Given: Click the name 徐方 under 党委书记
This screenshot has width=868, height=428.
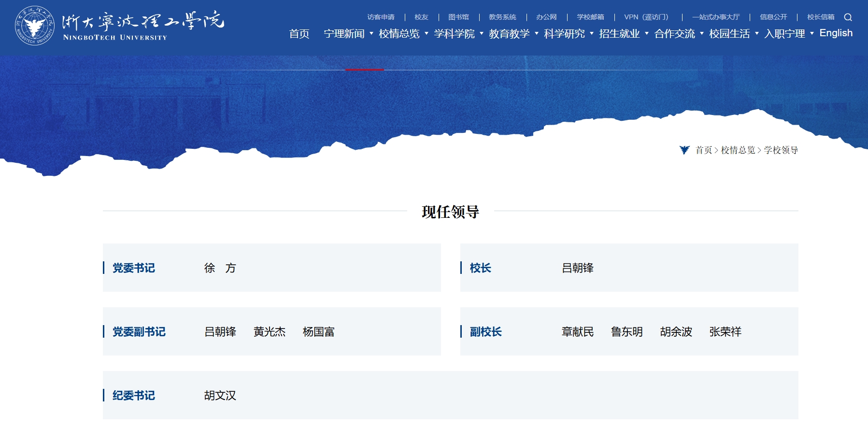Looking at the screenshot, I should point(220,268).
